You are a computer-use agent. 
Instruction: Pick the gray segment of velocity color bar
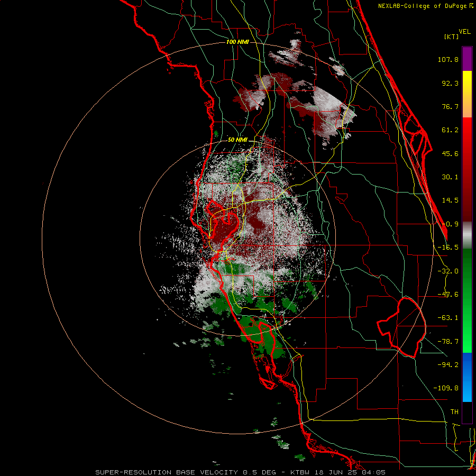point(467,235)
